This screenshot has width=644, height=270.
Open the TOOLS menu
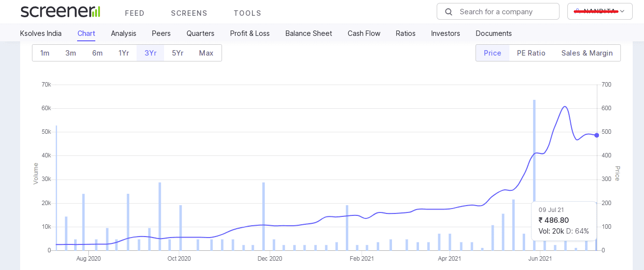(x=248, y=13)
